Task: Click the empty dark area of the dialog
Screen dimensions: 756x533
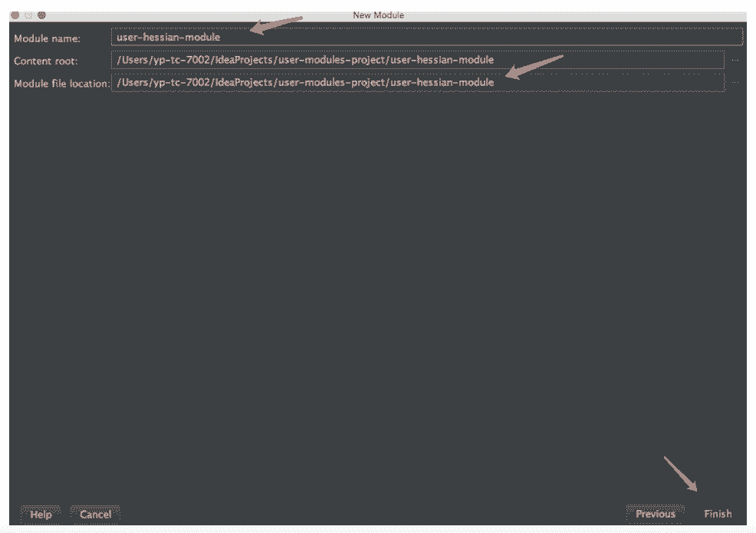Action: pos(376,291)
